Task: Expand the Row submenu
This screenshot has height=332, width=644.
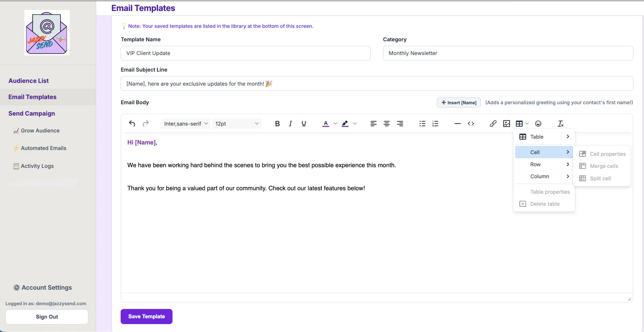Action: tap(544, 164)
